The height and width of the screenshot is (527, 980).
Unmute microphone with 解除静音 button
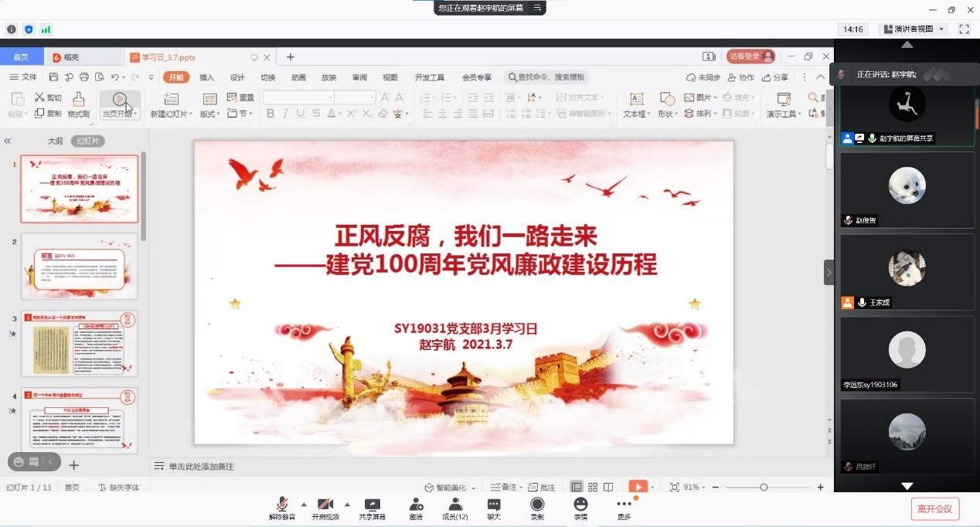tap(282, 507)
